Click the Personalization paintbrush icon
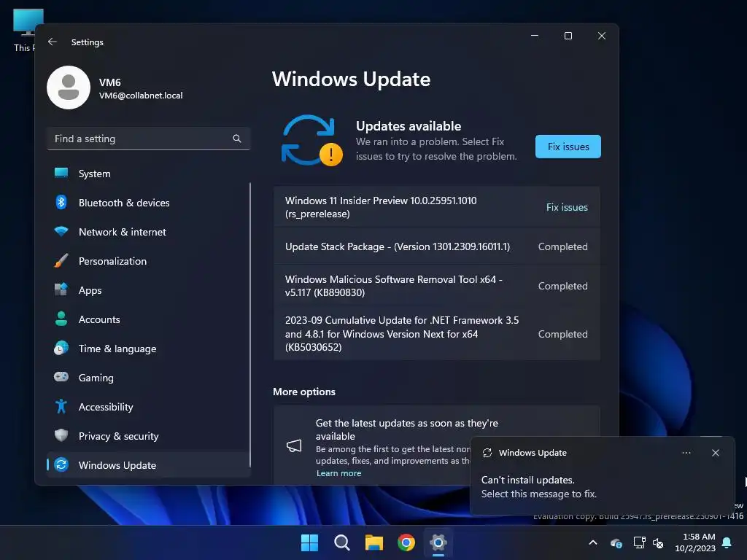Viewport: 747px width, 560px height. [x=61, y=260]
